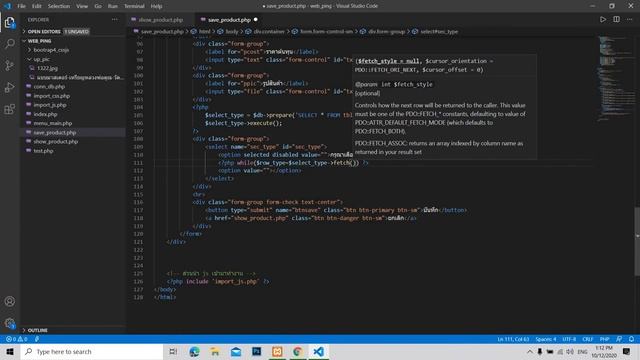Click the taskbar search box
This screenshot has height=360, width=640.
[92, 351]
